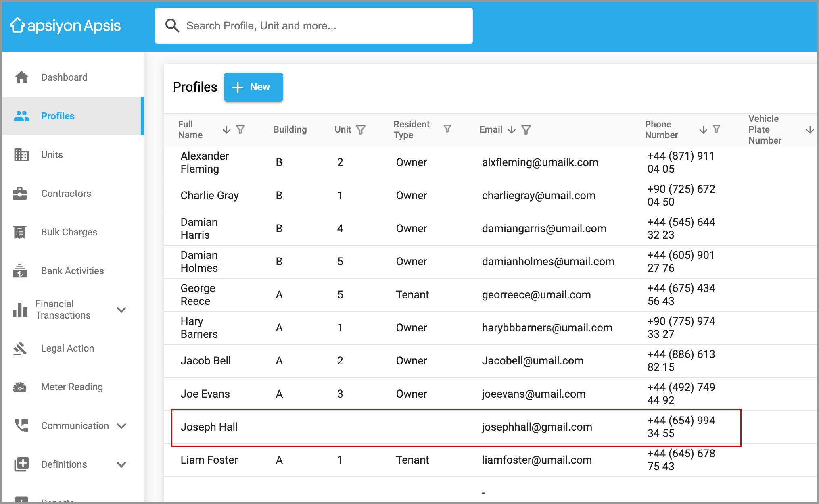Screen dimensions: 819x504
Task: Click the Apsiyon home logo icon
Action: click(18, 25)
